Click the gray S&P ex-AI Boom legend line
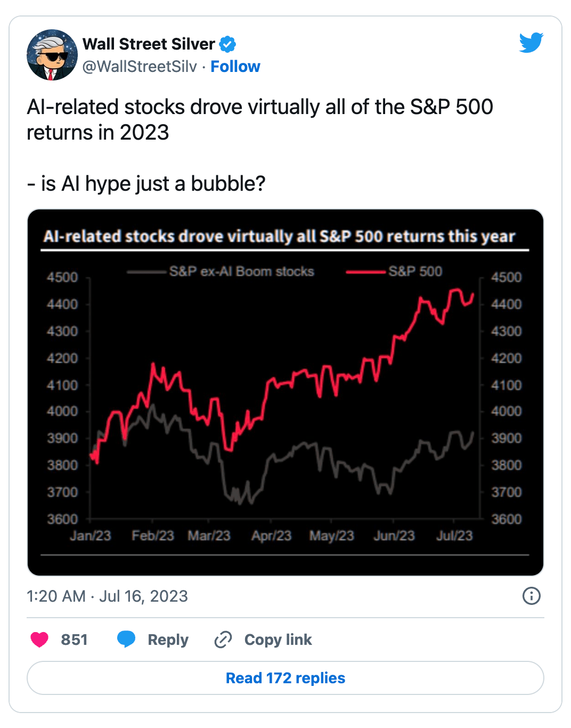 click(x=147, y=272)
